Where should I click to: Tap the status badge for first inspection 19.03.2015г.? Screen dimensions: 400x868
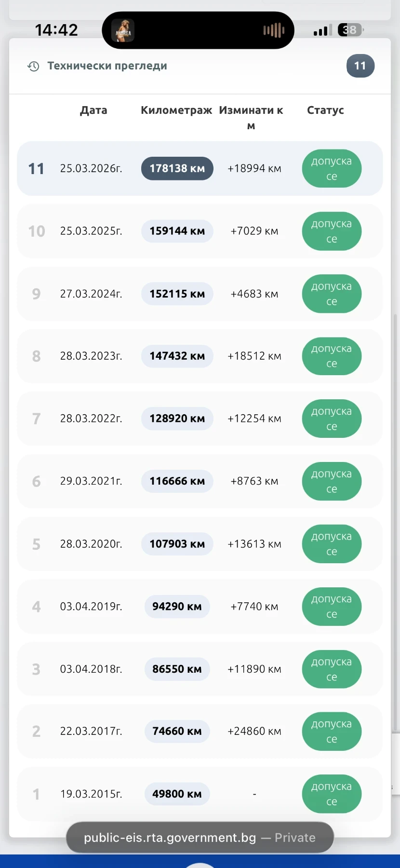pyautogui.click(x=332, y=794)
